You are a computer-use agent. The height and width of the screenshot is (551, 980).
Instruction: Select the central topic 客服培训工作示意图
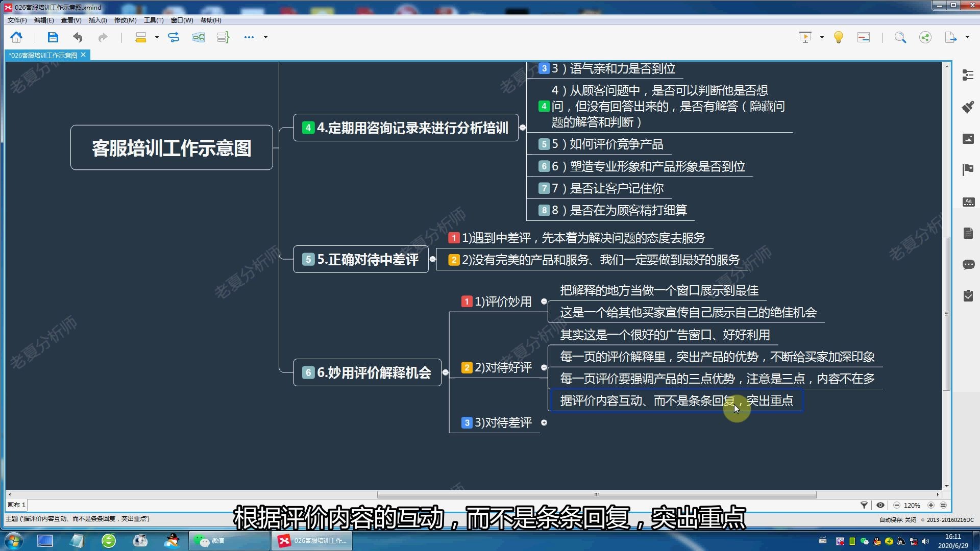click(171, 147)
